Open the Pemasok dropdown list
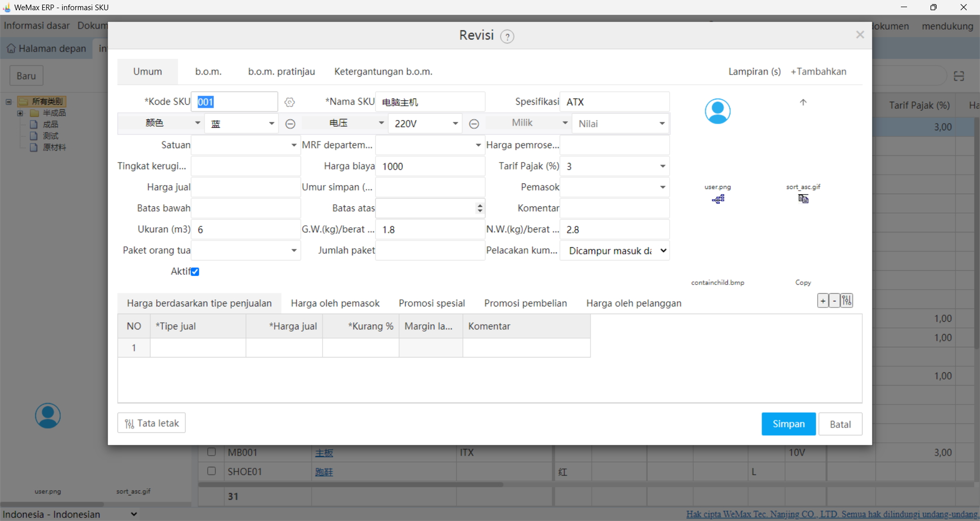Screen dimensions: 980x521 tap(662, 187)
